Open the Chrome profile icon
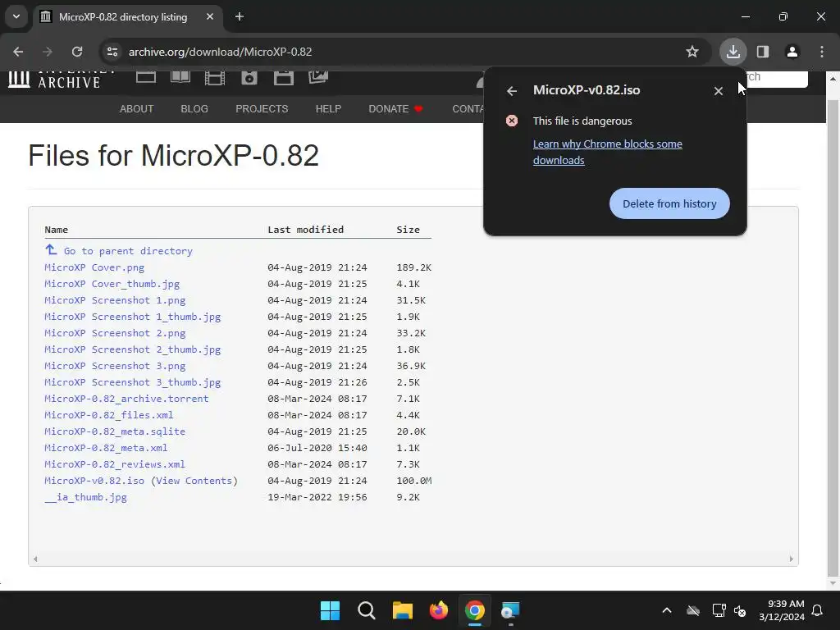Image resolution: width=840 pixels, height=630 pixels. (x=792, y=52)
